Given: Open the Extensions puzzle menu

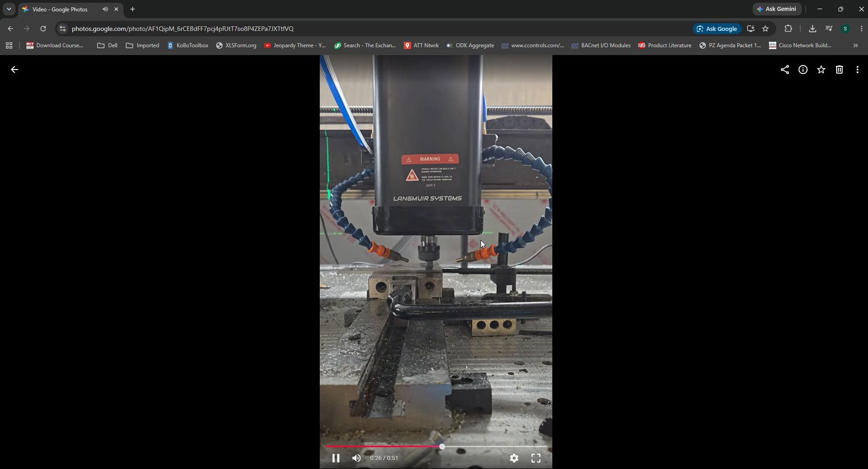Looking at the screenshot, I should coord(788,29).
